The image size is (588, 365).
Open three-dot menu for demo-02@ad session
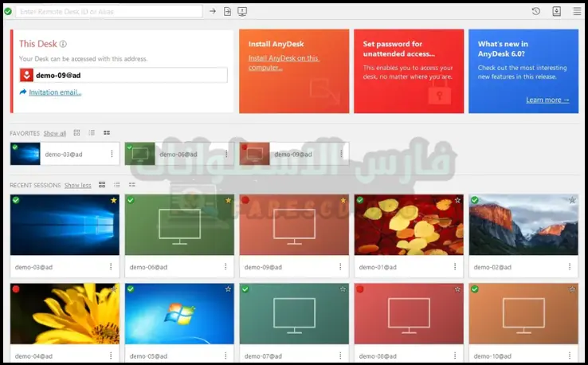(x=570, y=267)
